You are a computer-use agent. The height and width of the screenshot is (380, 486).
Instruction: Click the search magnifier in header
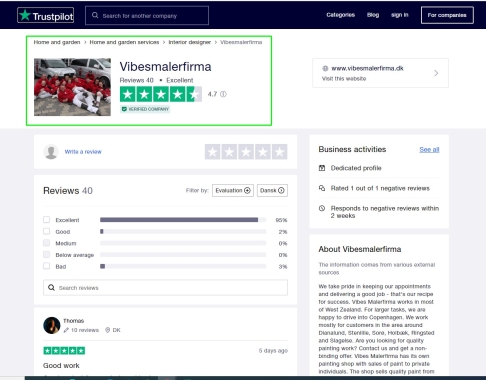coord(95,15)
